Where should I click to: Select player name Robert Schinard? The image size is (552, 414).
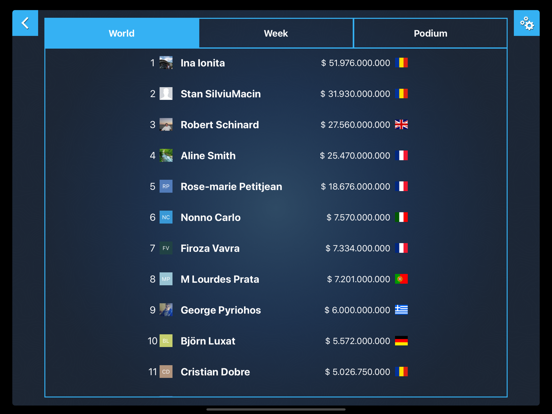[220, 125]
